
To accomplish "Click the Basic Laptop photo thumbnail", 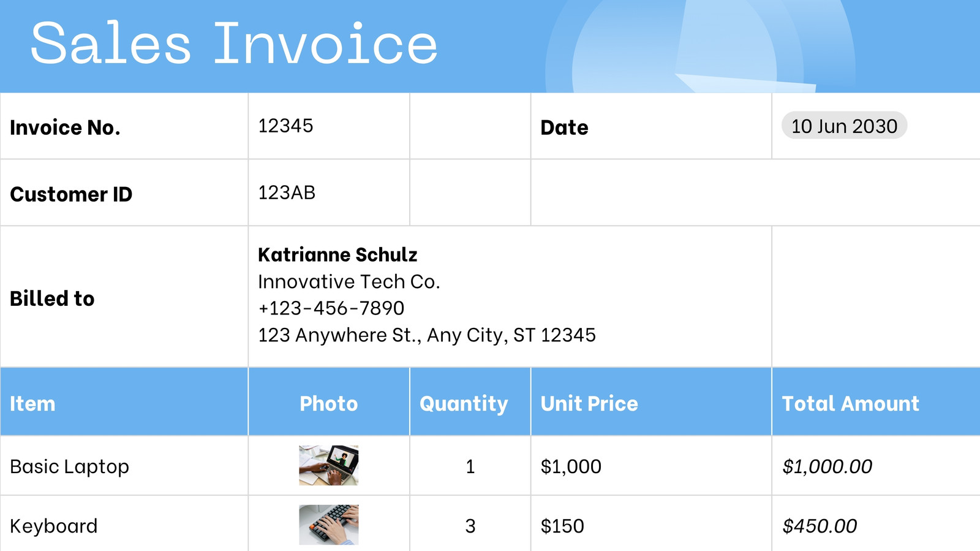I will click(x=328, y=465).
